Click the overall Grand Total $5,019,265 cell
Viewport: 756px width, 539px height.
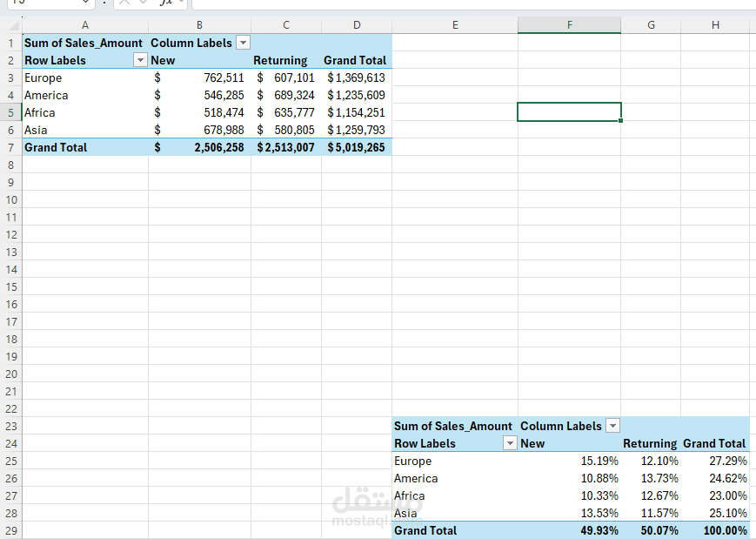(356, 147)
